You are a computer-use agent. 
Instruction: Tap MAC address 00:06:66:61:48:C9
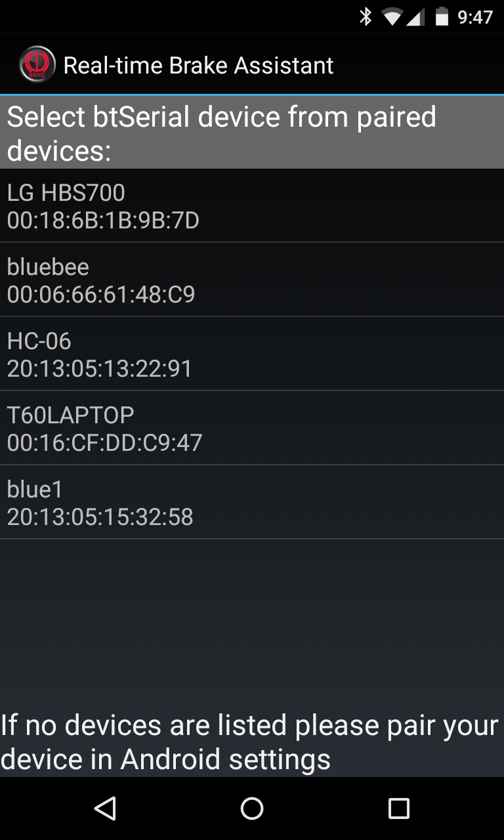click(101, 295)
